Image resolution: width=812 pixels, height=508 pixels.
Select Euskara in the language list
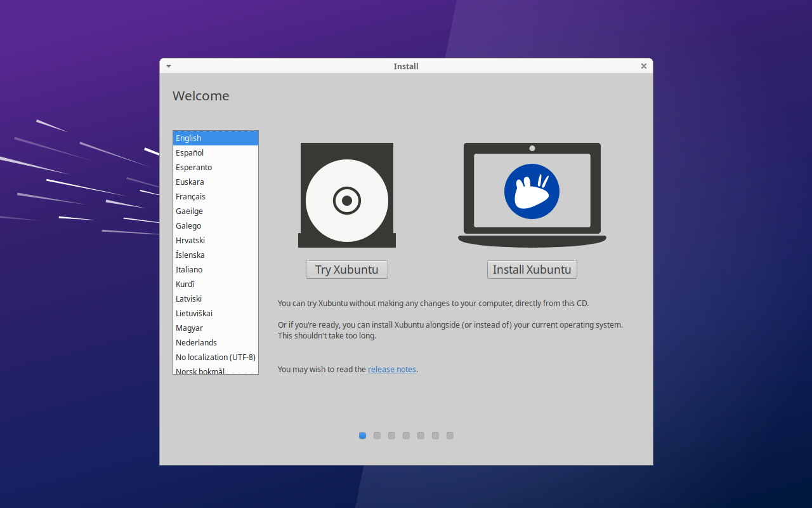point(216,182)
